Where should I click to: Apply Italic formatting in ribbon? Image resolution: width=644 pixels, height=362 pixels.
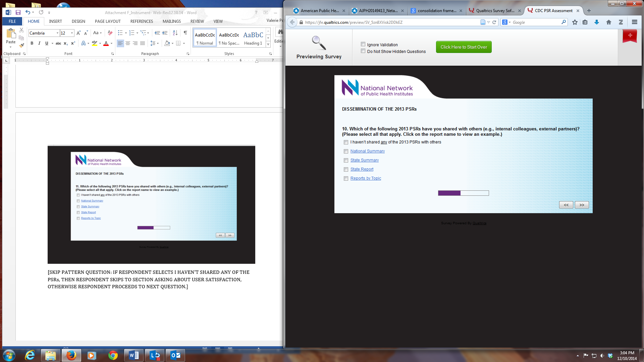pos(39,43)
